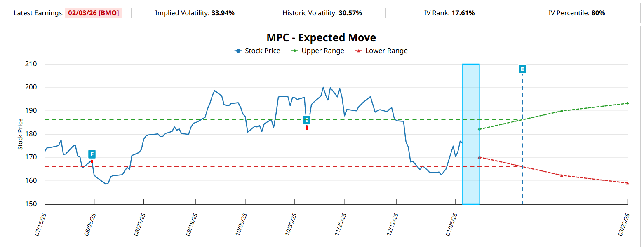The height and width of the screenshot is (252, 644).
Task: Click the red dot under the August earnings marker
Action: (92, 161)
